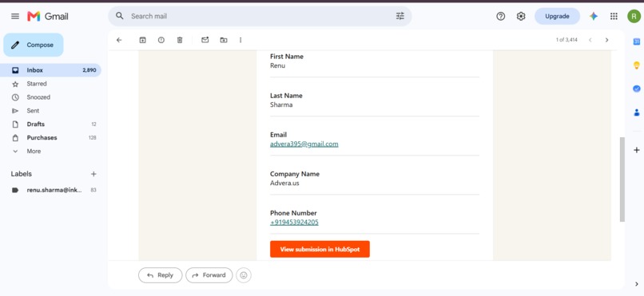The width and height of the screenshot is (644, 296).
Task: Open the Inbox folder
Action: point(51,70)
